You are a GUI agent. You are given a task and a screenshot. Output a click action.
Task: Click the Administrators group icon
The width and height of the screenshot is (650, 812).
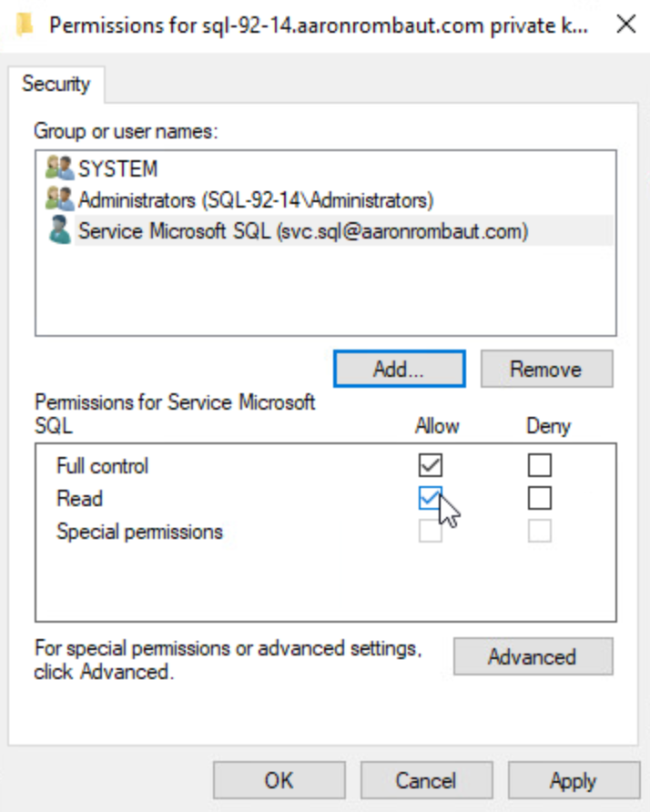pos(59,199)
